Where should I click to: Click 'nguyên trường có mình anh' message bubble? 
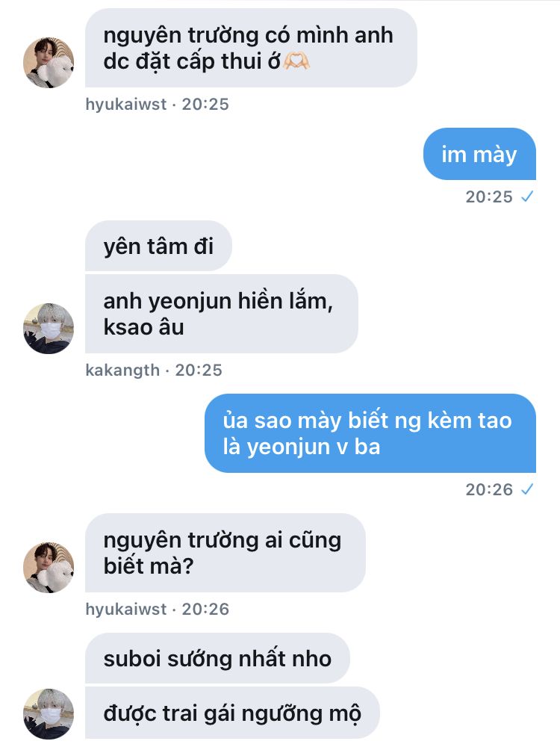pyautogui.click(x=251, y=48)
